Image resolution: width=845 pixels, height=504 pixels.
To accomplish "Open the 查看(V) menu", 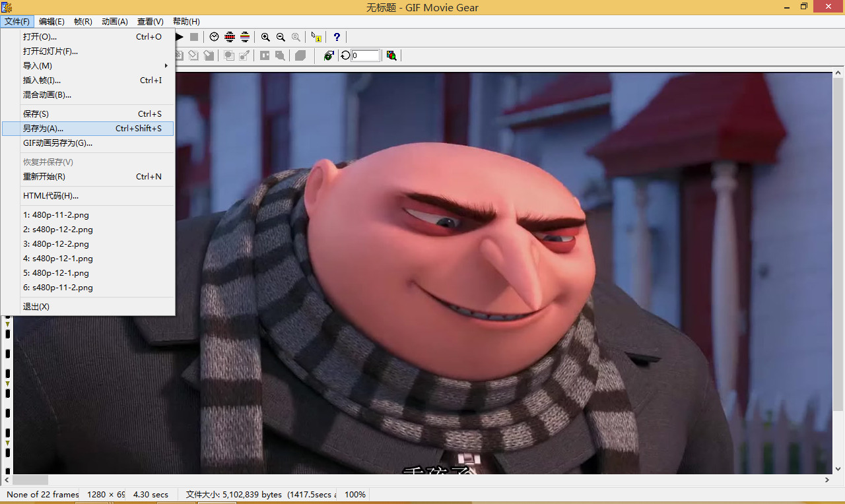I will coord(151,22).
